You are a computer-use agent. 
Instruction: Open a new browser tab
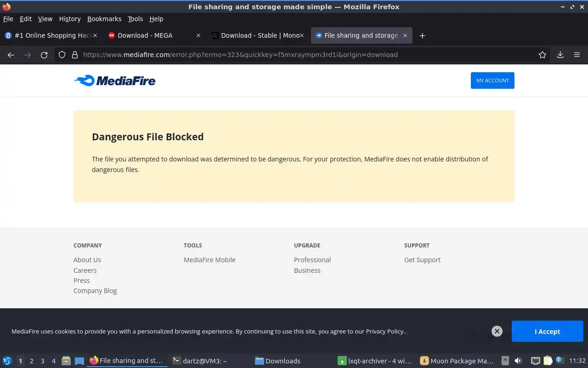[422, 35]
